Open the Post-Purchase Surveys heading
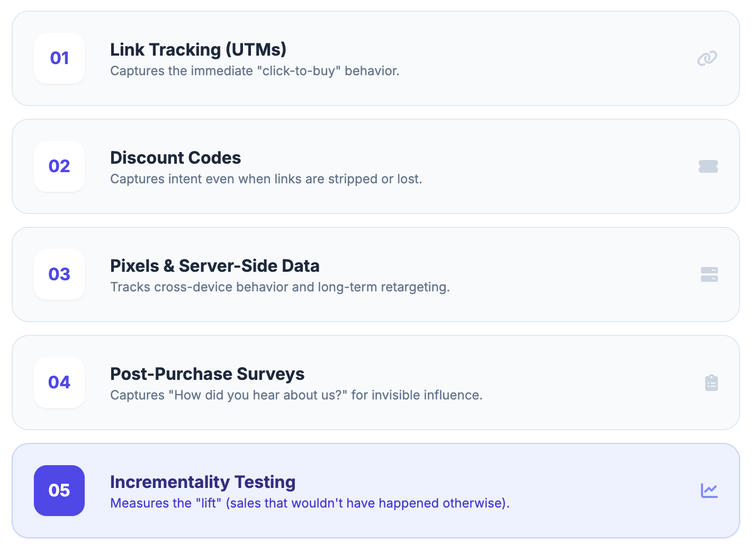The height and width of the screenshot is (551, 756). click(x=207, y=374)
